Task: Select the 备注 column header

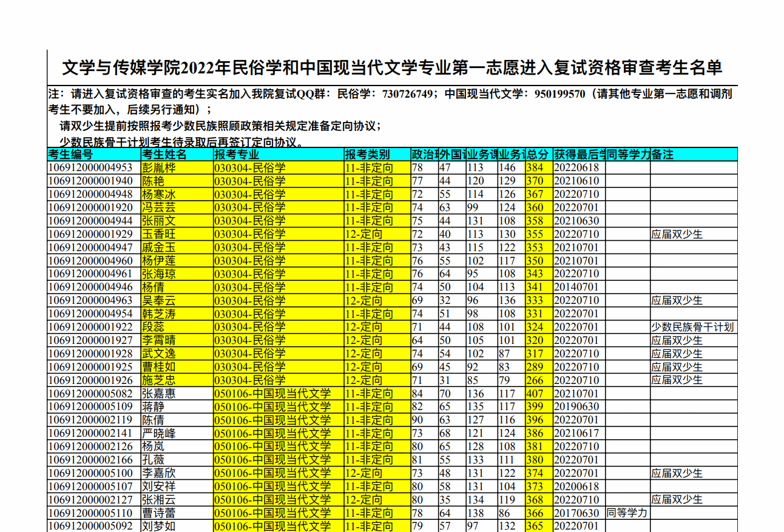Action: (694, 154)
